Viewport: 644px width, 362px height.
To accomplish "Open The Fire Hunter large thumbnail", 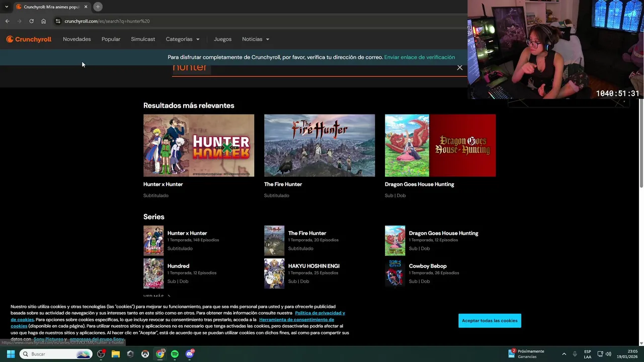I will (319, 145).
